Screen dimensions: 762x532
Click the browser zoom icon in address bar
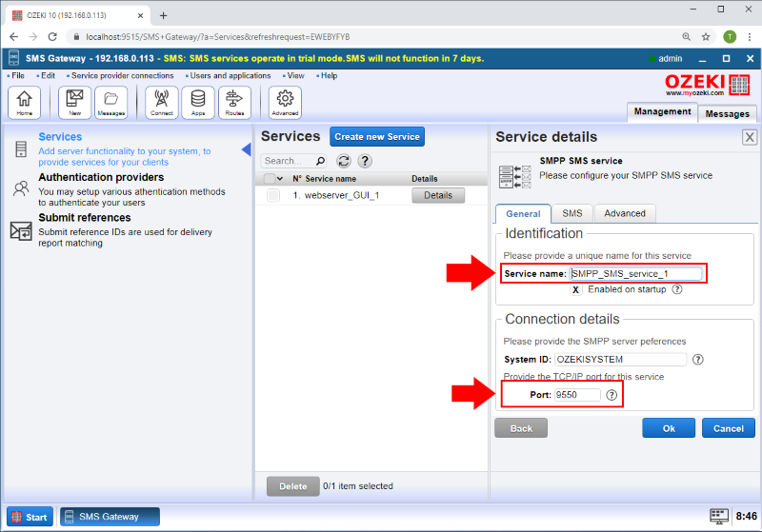(x=686, y=36)
